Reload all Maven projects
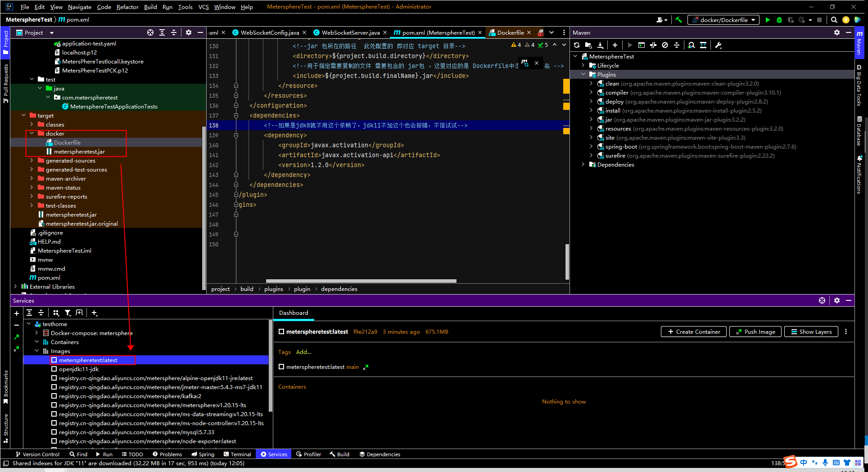This screenshot has width=868, height=472. 577,45
